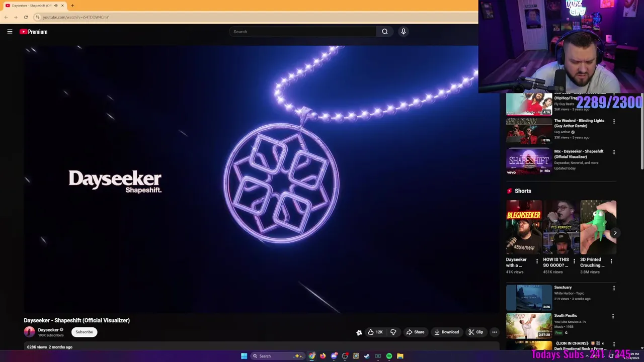644x362 pixels.
Task: Like the video with thumbs up 12K
Action: click(375, 332)
